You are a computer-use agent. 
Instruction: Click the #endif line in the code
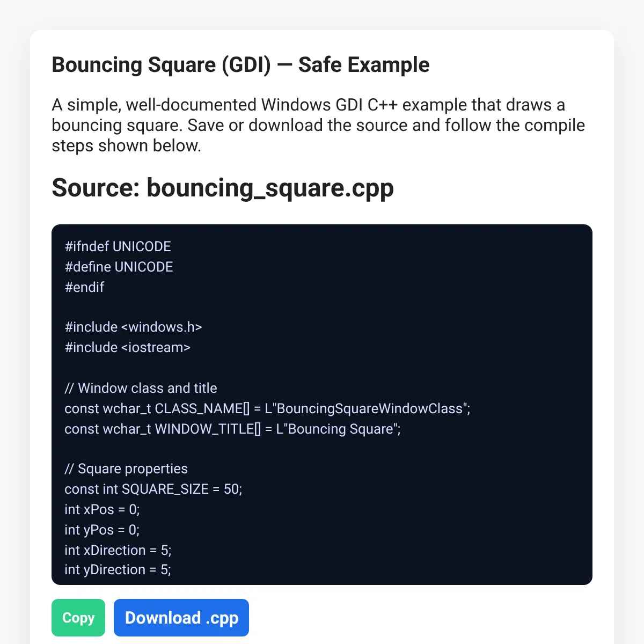coord(84,287)
